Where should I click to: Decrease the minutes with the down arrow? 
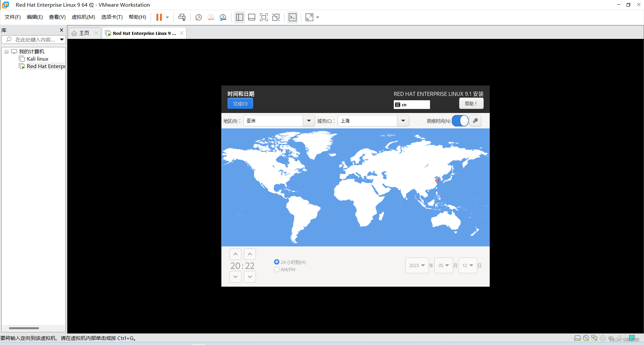click(x=250, y=277)
